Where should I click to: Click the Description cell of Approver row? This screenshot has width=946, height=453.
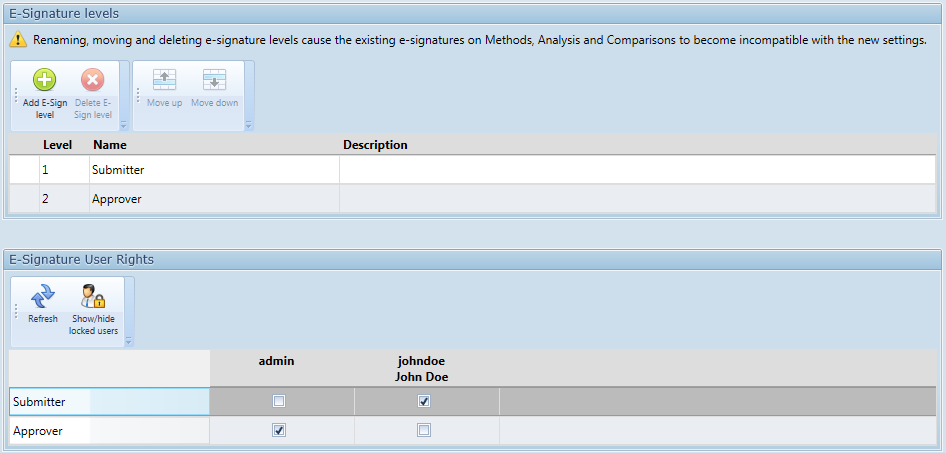pyautogui.click(x=637, y=198)
